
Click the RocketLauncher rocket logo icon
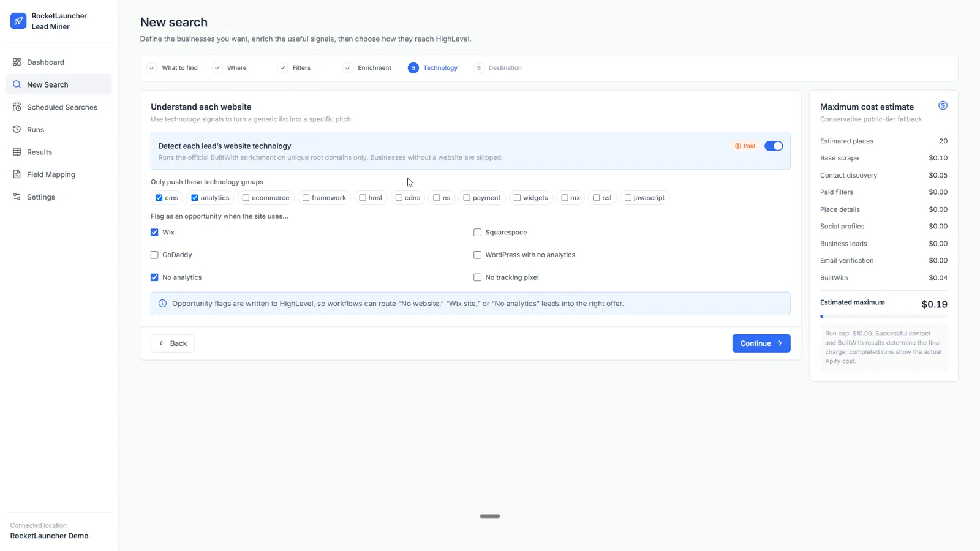tap(18, 21)
